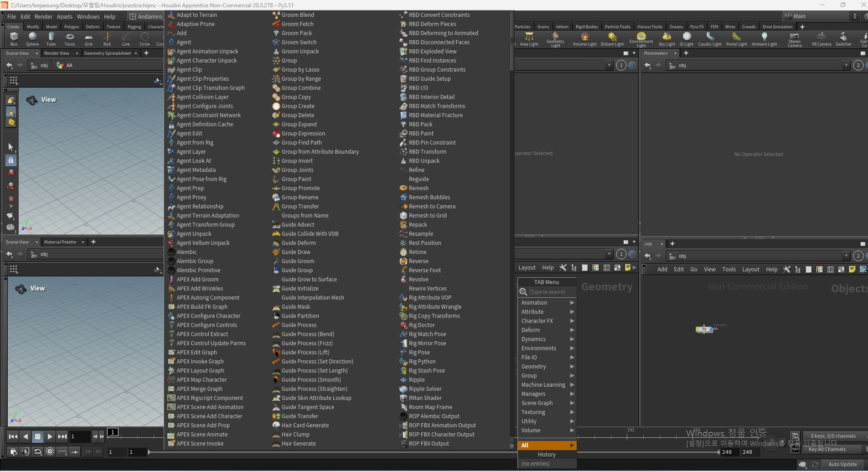Open path dropdown arrow in Parameters pane
Viewport: 868px width, 472px height.
(846, 65)
